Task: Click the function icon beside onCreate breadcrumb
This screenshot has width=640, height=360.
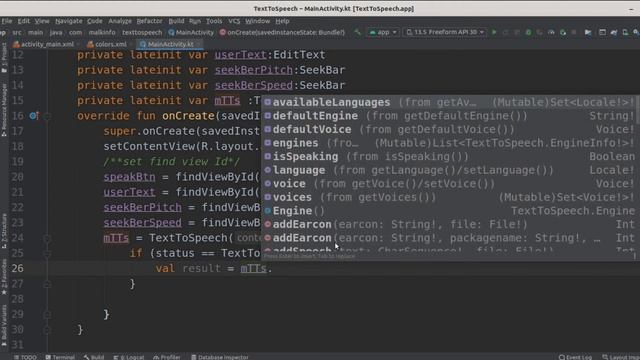Action: (222, 32)
